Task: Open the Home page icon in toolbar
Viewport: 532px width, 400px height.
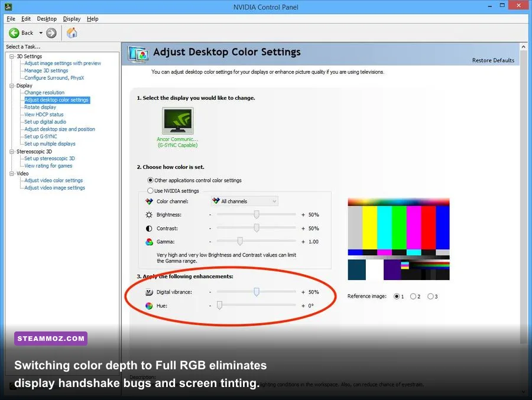Action: click(72, 33)
